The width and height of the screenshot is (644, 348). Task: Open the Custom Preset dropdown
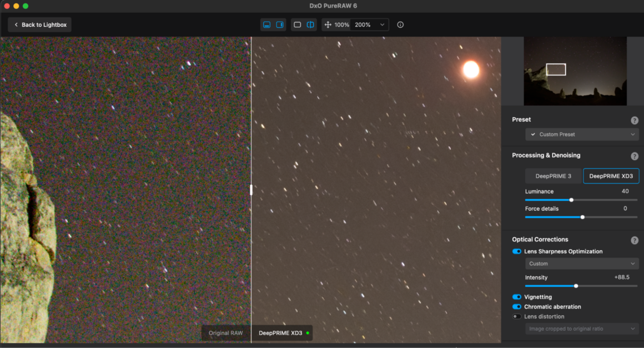582,135
